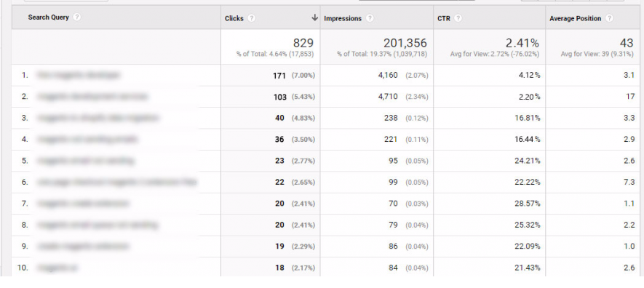Viewport: 644px width, 288px height.
Task: Open third search query with 40 clicks
Action: tap(98, 118)
